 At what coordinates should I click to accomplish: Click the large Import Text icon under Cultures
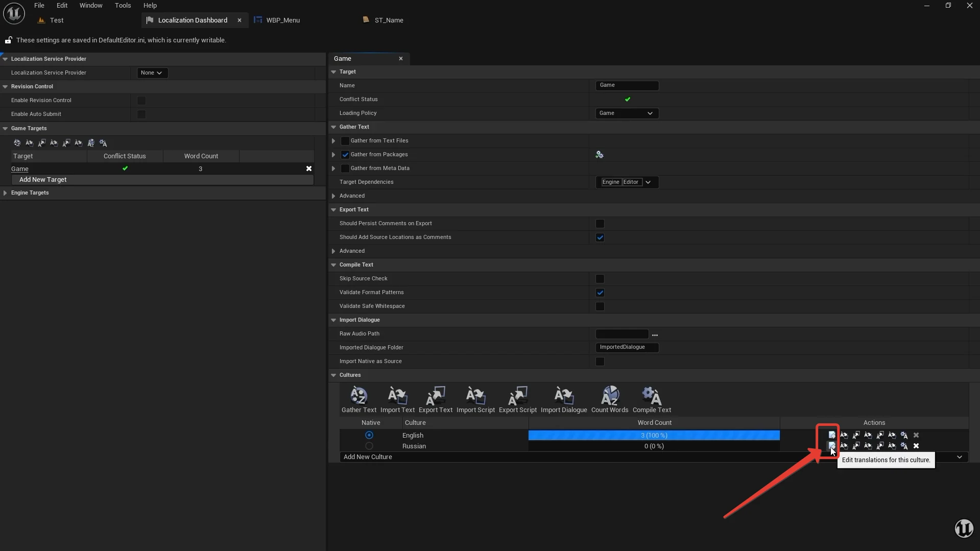coord(397,396)
